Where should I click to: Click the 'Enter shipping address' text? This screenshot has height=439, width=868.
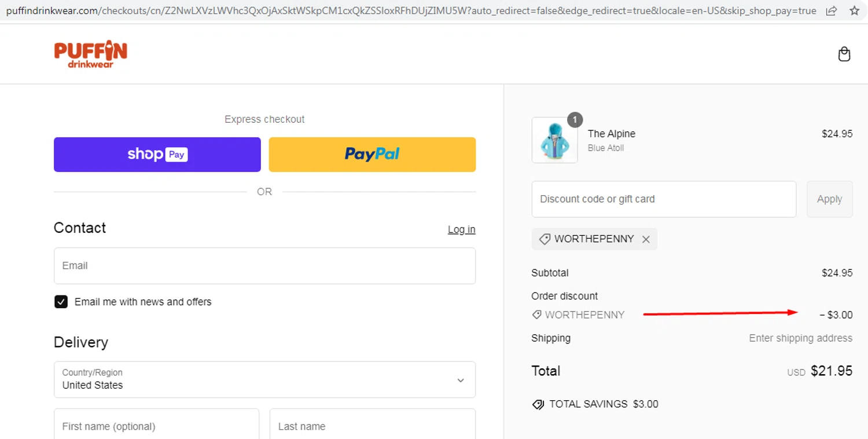pos(800,338)
